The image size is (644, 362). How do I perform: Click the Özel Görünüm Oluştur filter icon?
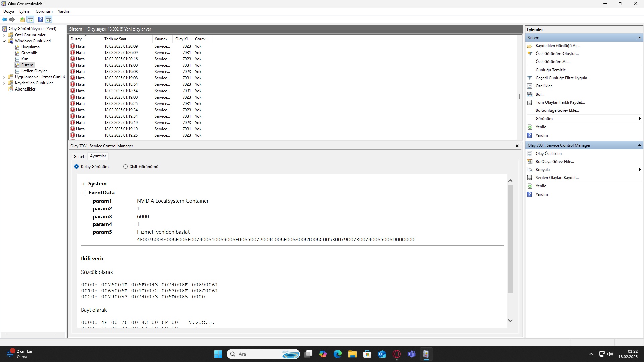(x=530, y=54)
